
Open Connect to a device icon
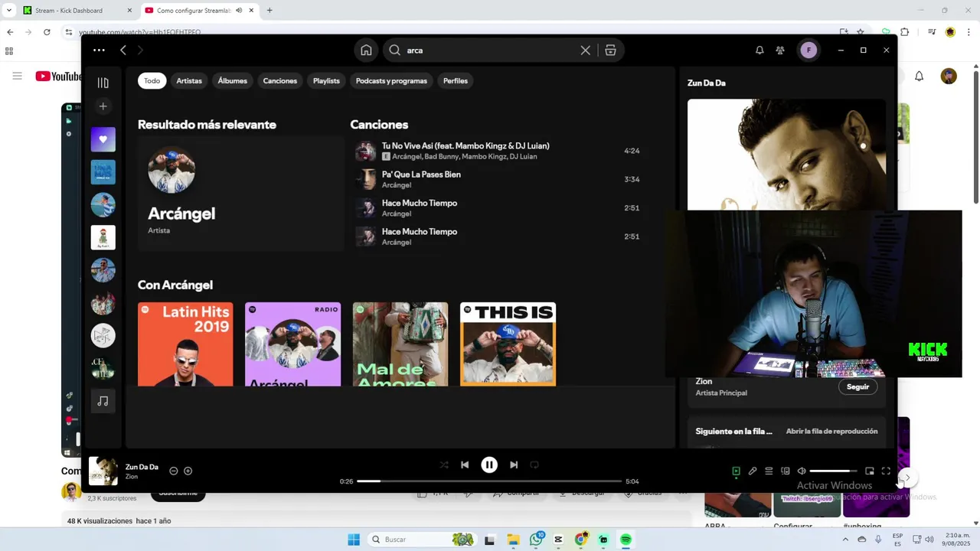click(x=785, y=471)
